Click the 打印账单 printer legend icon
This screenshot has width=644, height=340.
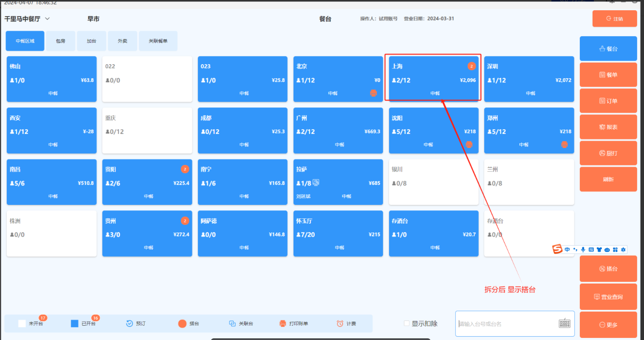pos(282,323)
